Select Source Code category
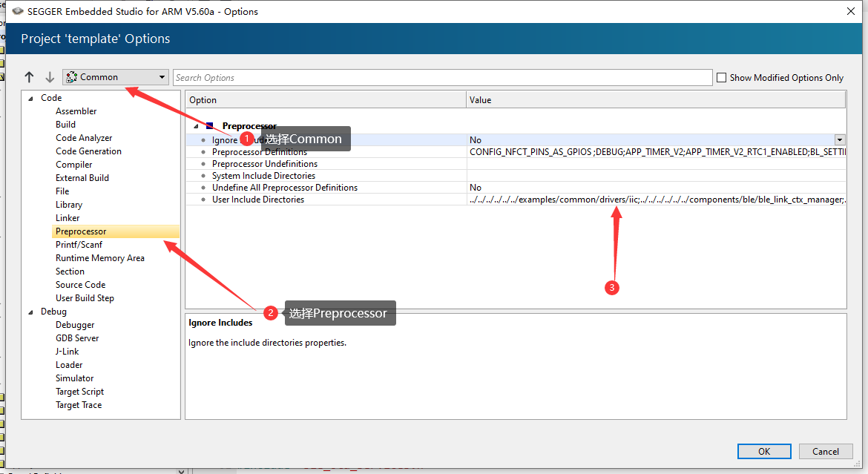Viewport: 868px width, 474px height. (80, 285)
